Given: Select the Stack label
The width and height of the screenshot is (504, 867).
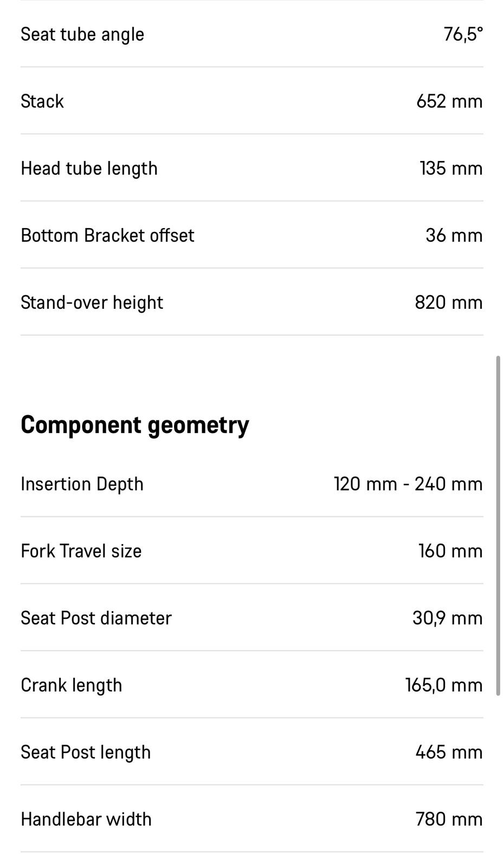Looking at the screenshot, I should coord(42,101).
